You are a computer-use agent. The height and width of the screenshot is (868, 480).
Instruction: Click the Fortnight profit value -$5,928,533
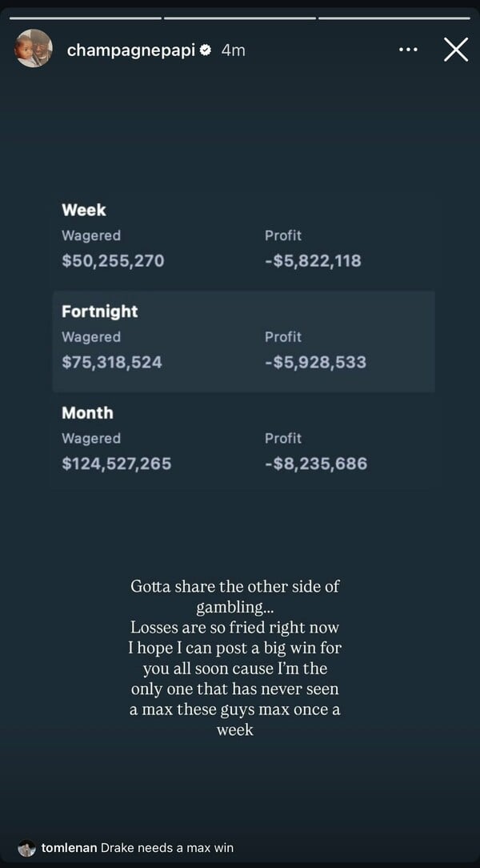click(x=316, y=362)
